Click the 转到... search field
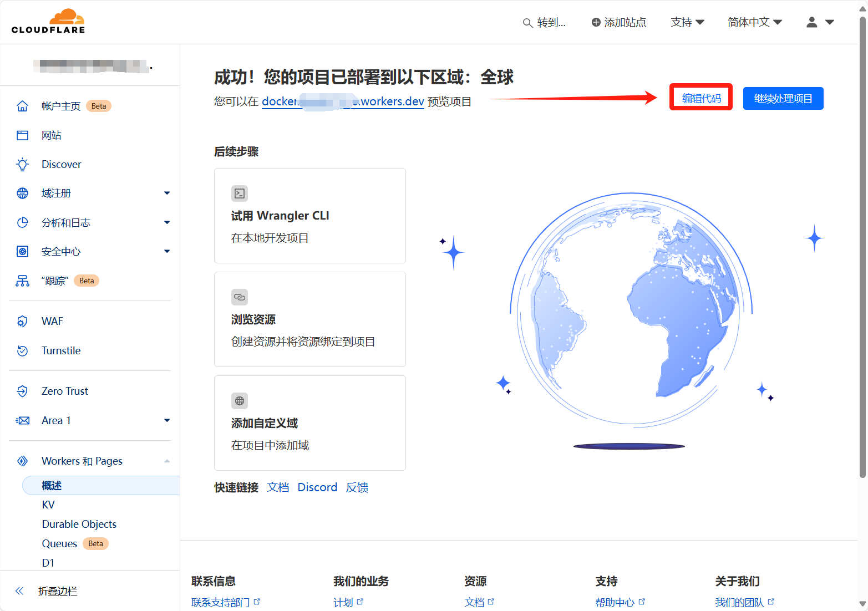The image size is (868, 611). pyautogui.click(x=545, y=23)
